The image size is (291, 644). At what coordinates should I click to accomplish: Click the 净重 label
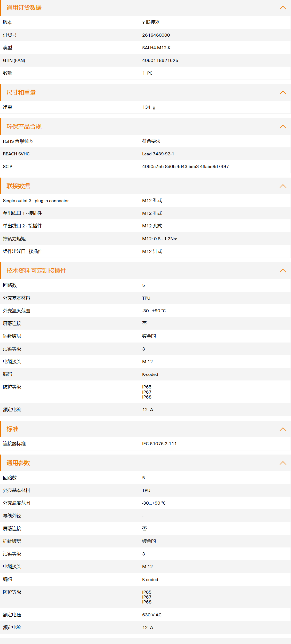7,107
